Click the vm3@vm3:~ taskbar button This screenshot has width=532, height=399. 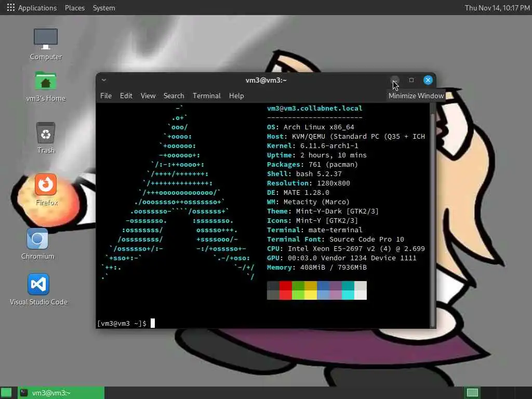pos(61,393)
